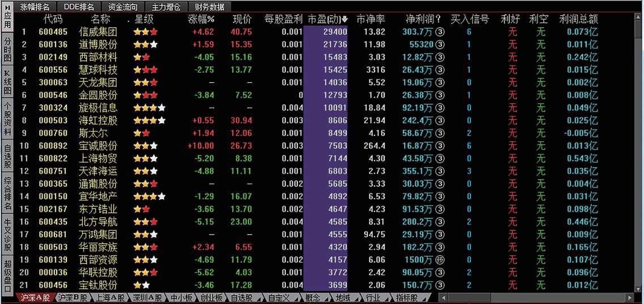Click the circled 3 icon in 宝钛股份 row

point(440,285)
